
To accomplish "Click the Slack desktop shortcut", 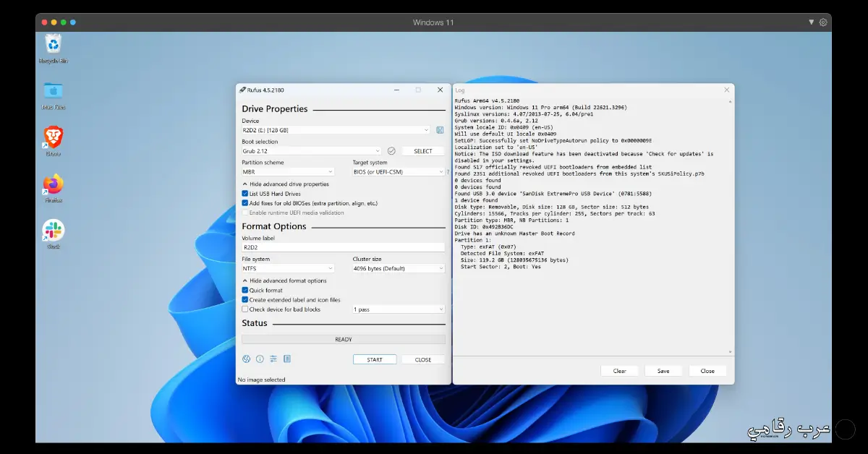I will 54,231.
